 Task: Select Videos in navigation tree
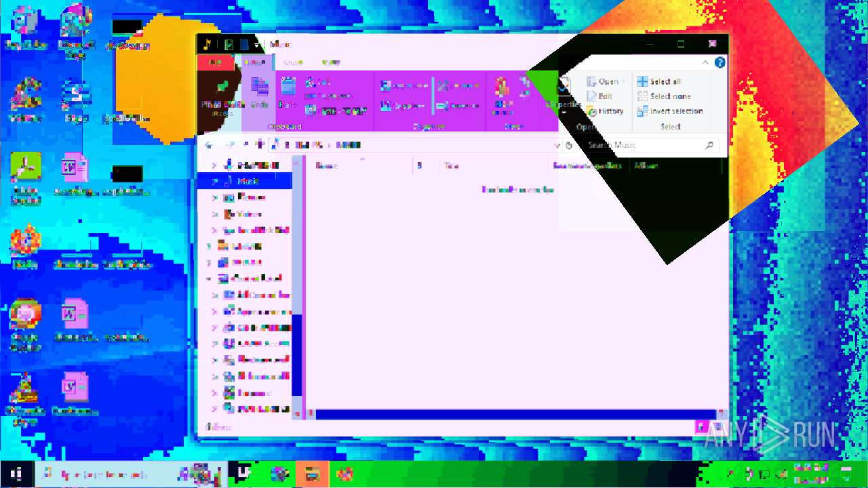pyautogui.click(x=249, y=214)
